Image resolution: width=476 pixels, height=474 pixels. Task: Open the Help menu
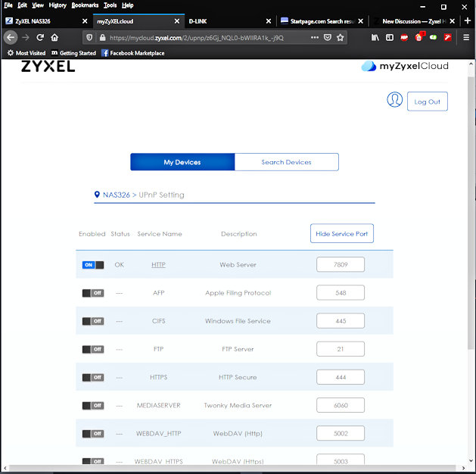127,5
